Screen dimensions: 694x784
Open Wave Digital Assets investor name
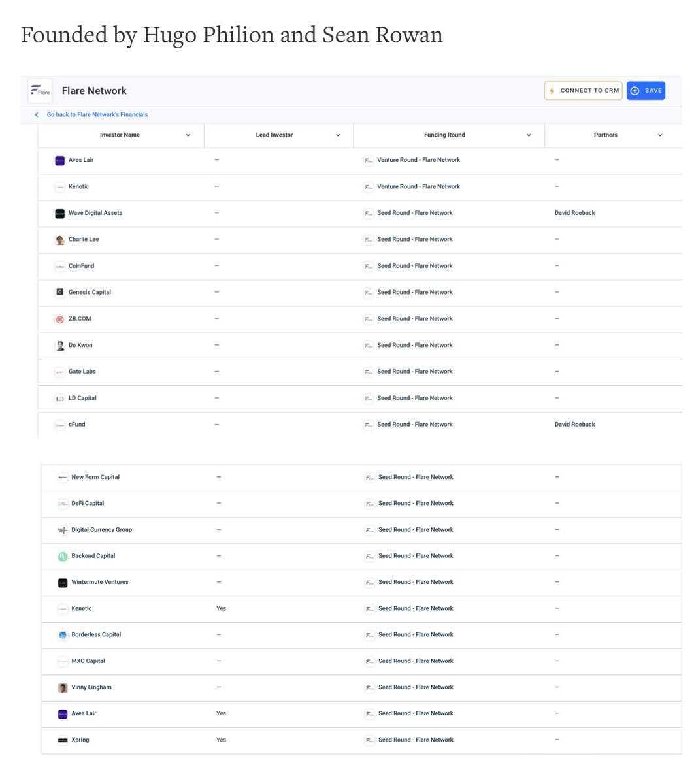coord(95,213)
